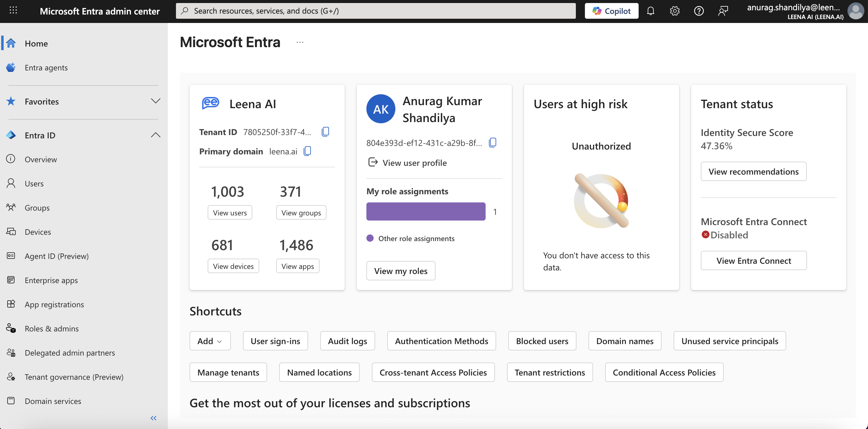
Task: Copy the Tenant ID value
Action: pyautogui.click(x=325, y=131)
